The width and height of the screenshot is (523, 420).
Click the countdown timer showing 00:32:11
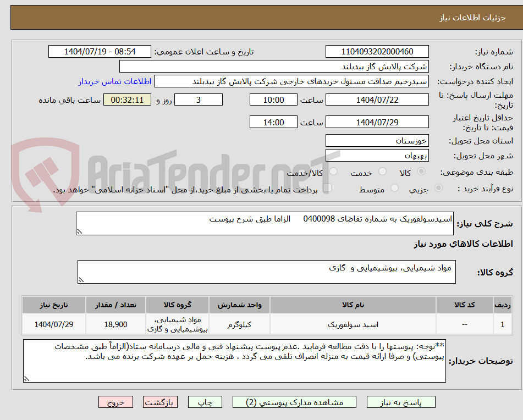[x=126, y=100]
